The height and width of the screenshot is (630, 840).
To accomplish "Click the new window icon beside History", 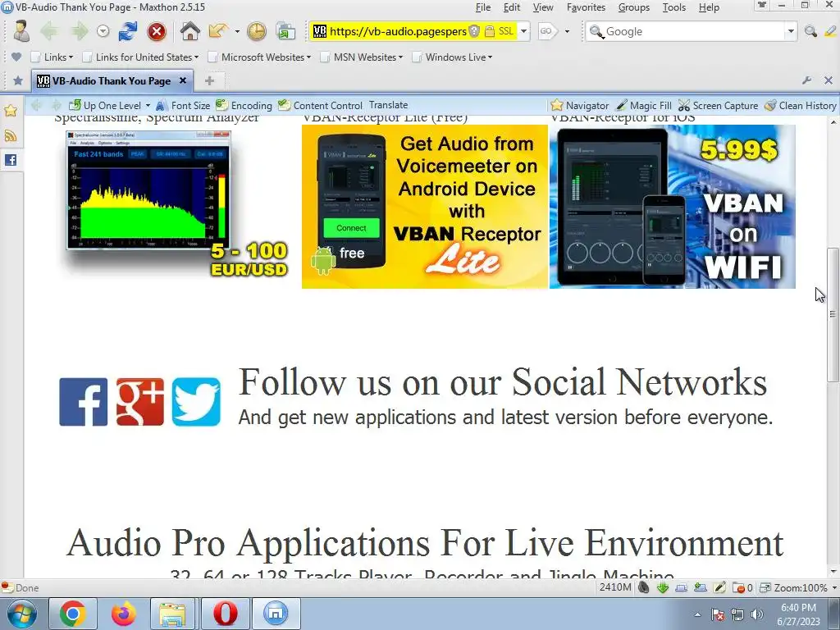I will click(x=286, y=32).
